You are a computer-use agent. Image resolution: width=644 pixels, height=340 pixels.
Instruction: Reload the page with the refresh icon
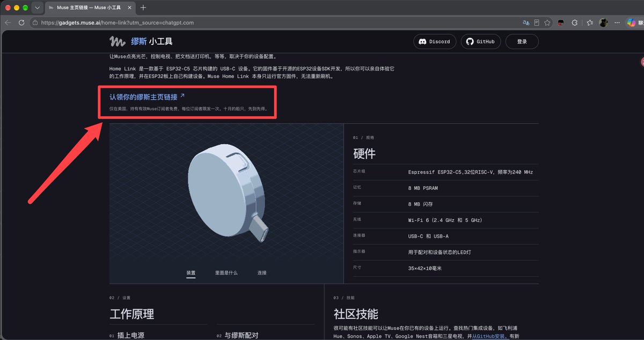pos(21,23)
